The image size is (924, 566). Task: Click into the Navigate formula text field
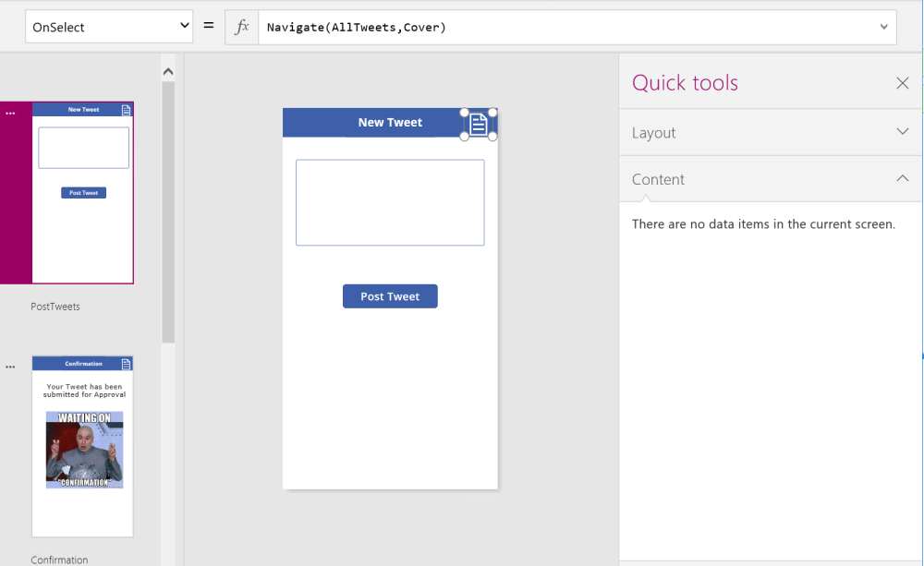coord(564,28)
